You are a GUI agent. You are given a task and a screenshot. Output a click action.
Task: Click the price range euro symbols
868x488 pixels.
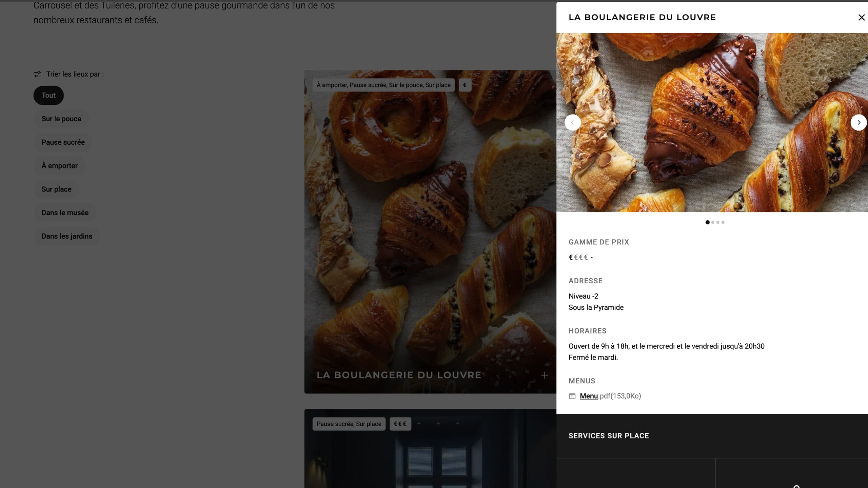coord(578,257)
